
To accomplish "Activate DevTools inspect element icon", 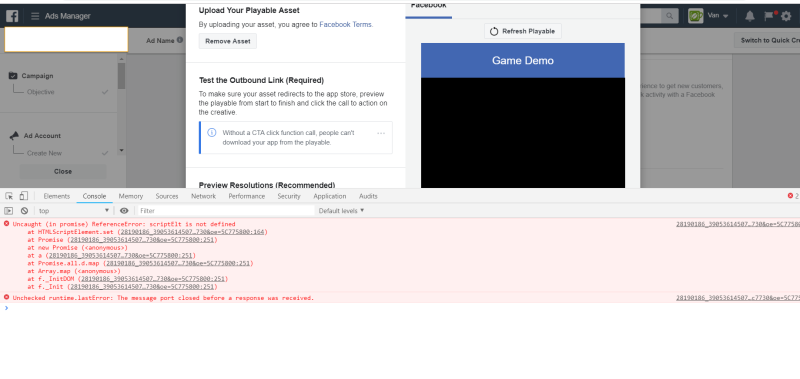I will tap(9, 196).
